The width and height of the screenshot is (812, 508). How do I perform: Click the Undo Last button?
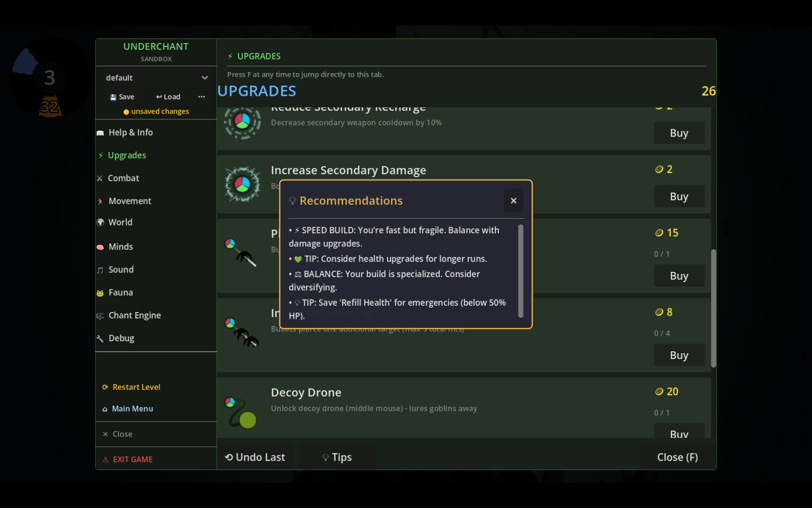(255, 457)
